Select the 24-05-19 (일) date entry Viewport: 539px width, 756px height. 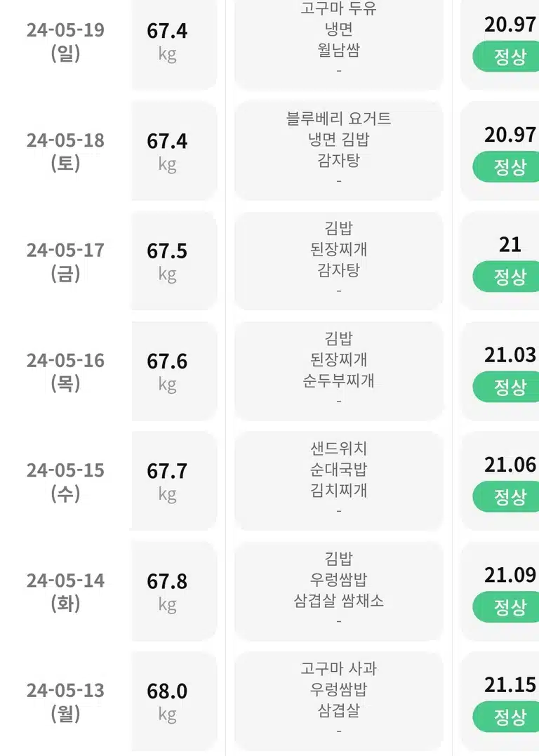(65, 41)
